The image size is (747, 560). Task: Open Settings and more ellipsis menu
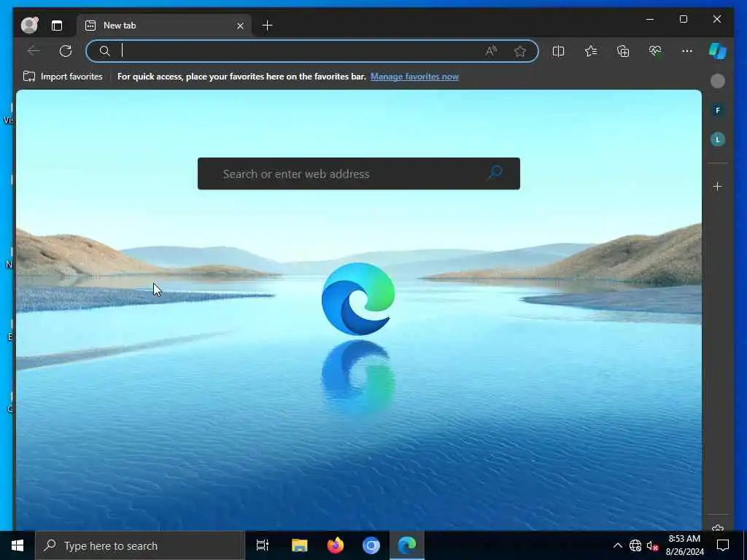[x=687, y=51]
